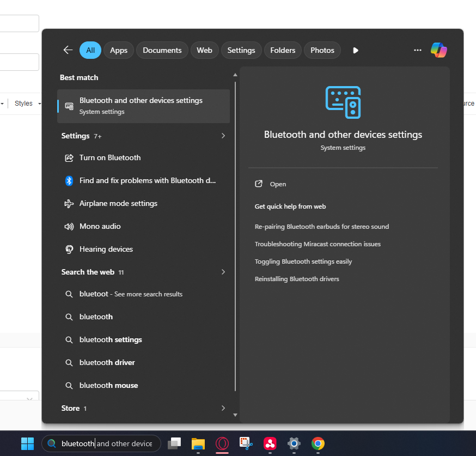476x456 pixels.
Task: Open the Copilot icon in search panel
Action: 438,50
